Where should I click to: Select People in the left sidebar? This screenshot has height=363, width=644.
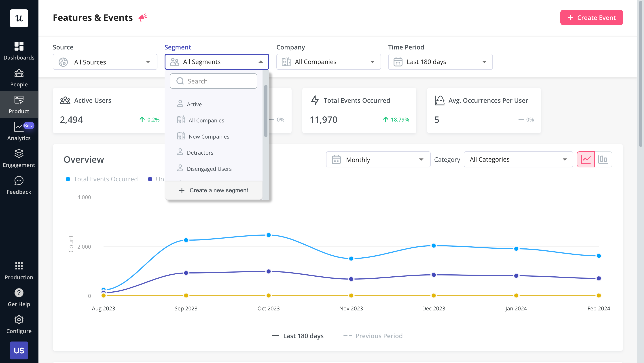pyautogui.click(x=19, y=77)
